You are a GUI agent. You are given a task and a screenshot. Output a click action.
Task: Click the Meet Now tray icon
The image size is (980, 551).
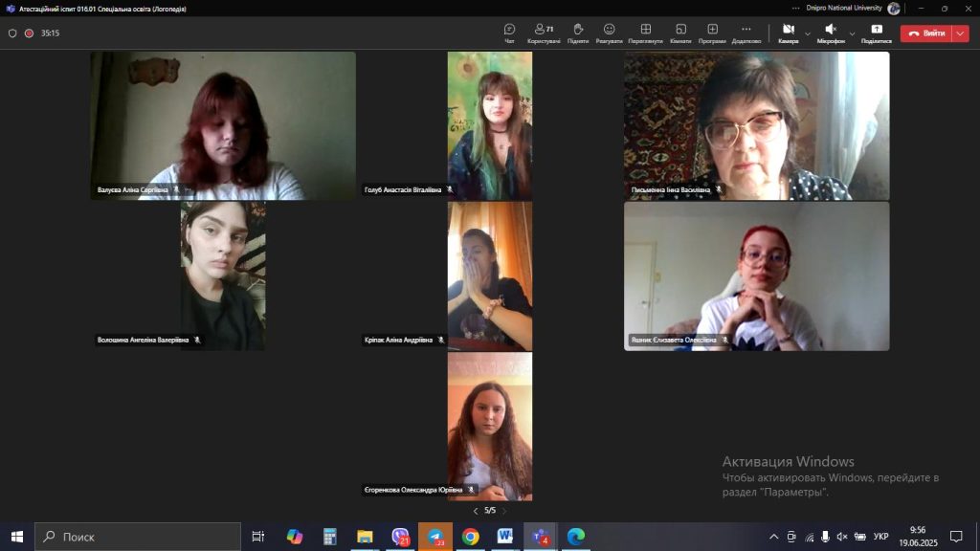coord(791,537)
